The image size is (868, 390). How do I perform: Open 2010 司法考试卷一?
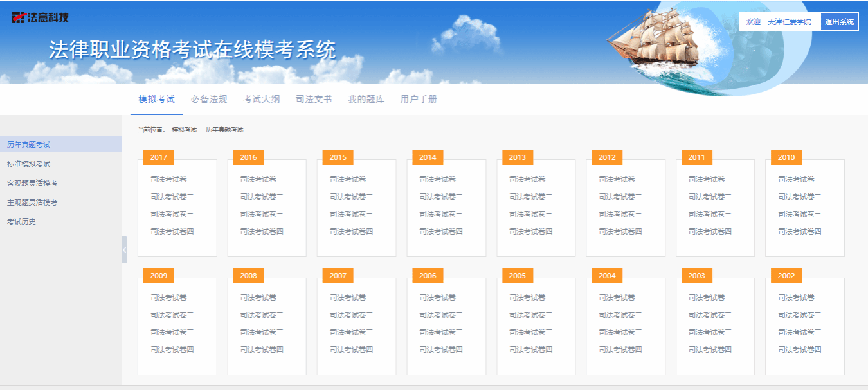(800, 179)
